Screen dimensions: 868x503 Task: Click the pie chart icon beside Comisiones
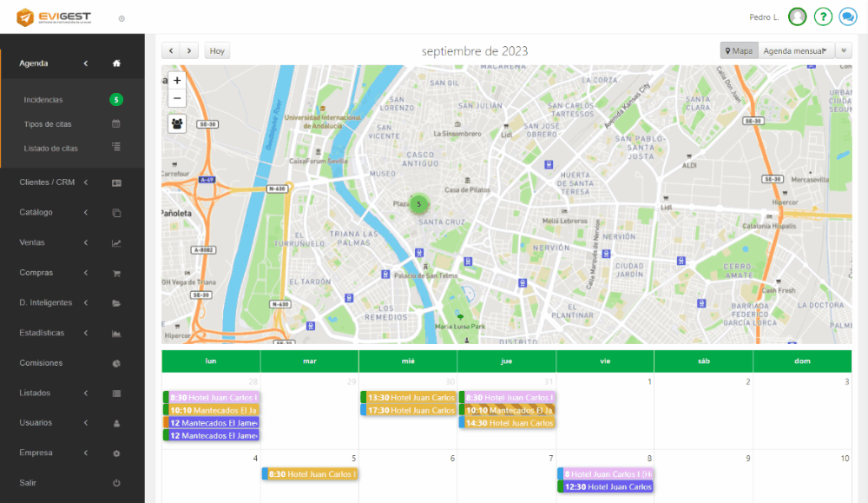pyautogui.click(x=116, y=363)
